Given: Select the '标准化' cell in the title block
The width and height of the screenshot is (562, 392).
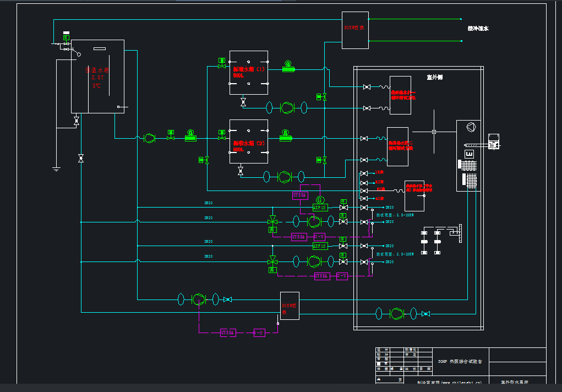Looking at the screenshot, I should pyautogui.click(x=411, y=350).
